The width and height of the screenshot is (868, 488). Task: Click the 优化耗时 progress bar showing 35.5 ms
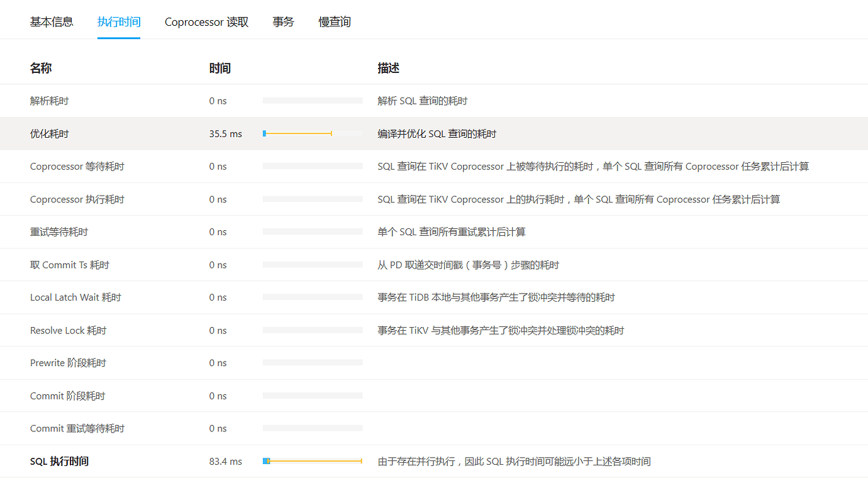point(297,133)
